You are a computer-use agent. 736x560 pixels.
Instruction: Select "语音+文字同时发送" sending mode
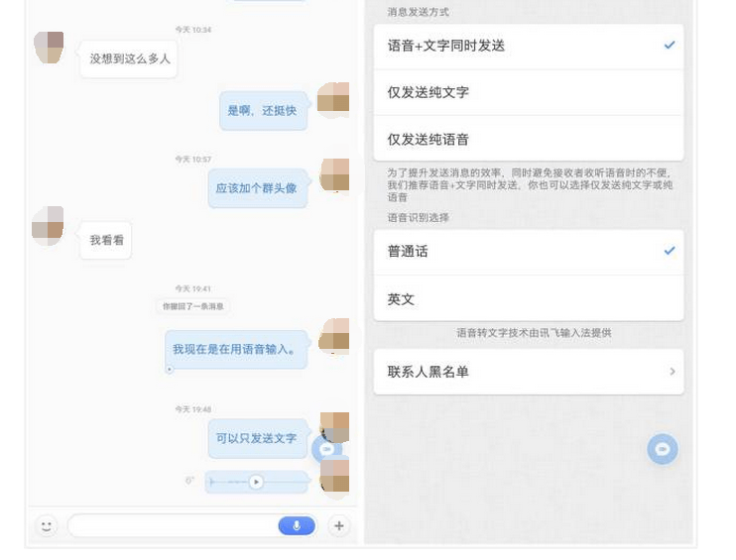click(528, 46)
